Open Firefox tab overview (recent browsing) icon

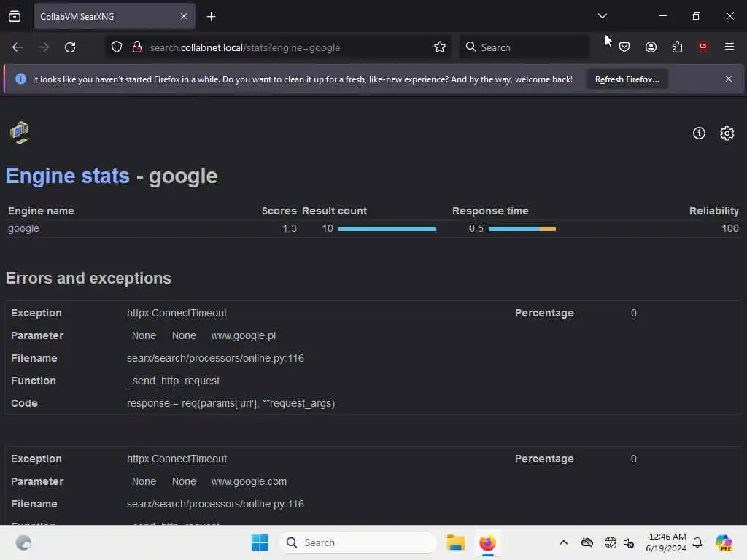pos(15,16)
